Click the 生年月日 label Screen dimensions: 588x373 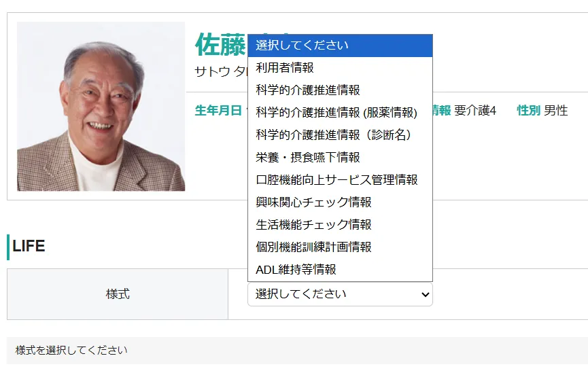[218, 111]
